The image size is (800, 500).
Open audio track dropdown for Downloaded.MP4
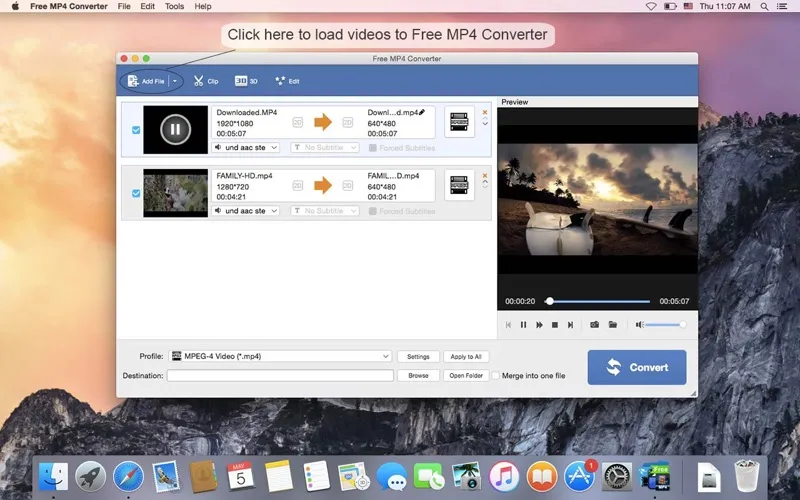pyautogui.click(x=246, y=147)
